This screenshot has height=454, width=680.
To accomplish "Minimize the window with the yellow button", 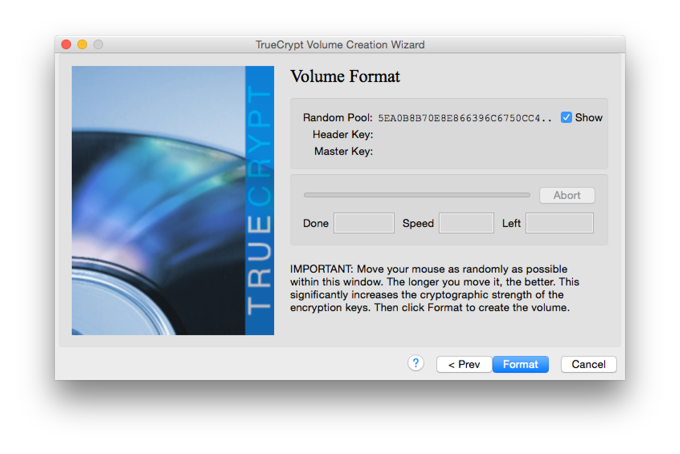I will tap(82, 44).
